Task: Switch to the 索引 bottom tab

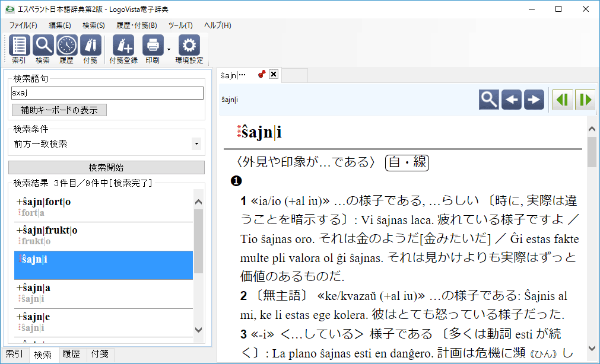Action: point(15,355)
